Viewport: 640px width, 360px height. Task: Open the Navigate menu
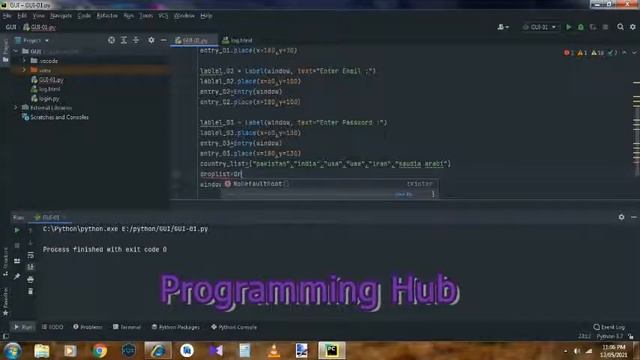tap(61, 16)
